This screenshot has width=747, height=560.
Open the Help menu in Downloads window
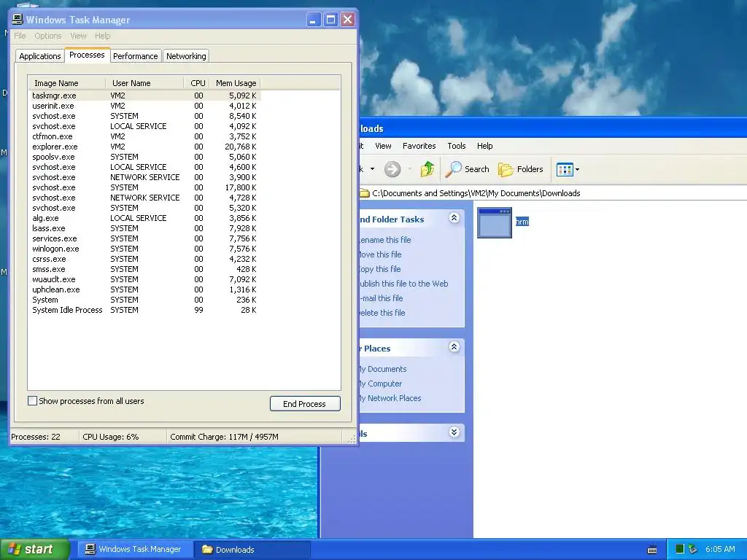[484, 146]
